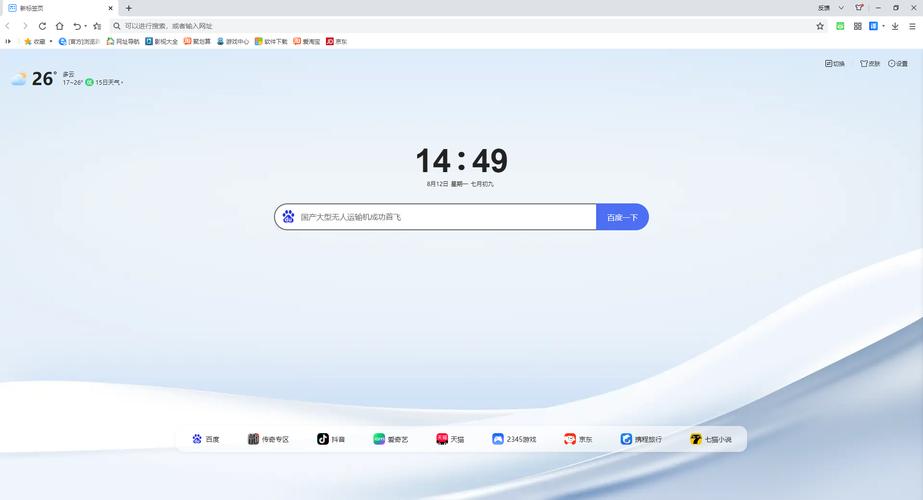
Task: Open the downloads arrow icon in toolbar
Action: pyautogui.click(x=895, y=26)
